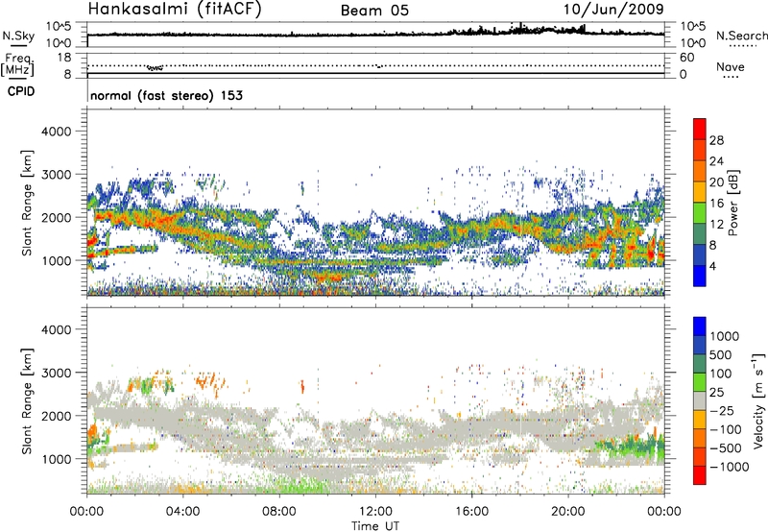Screen dimensions: 768x532
Task: Click the velocity colorbar grey segment
Action: pos(700,400)
